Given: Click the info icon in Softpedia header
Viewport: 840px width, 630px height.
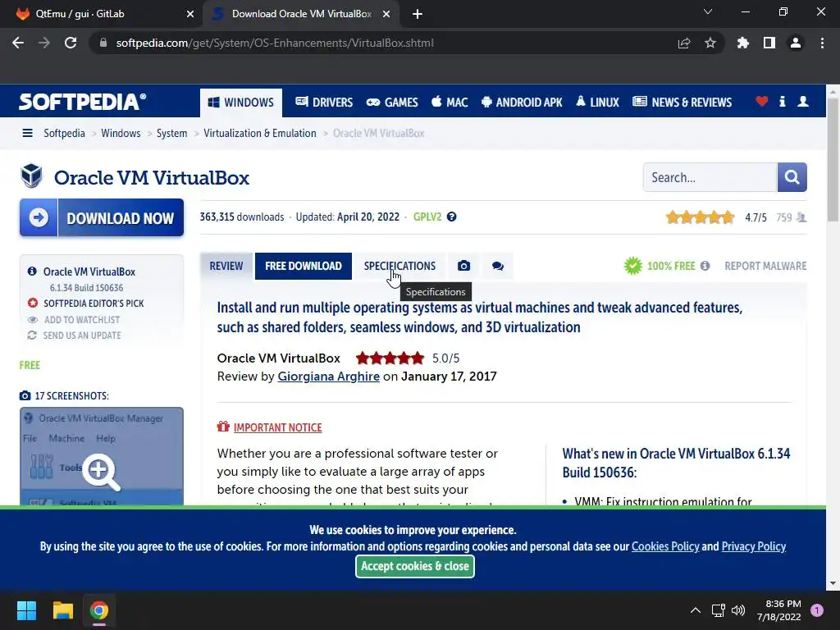Looking at the screenshot, I should click(782, 101).
